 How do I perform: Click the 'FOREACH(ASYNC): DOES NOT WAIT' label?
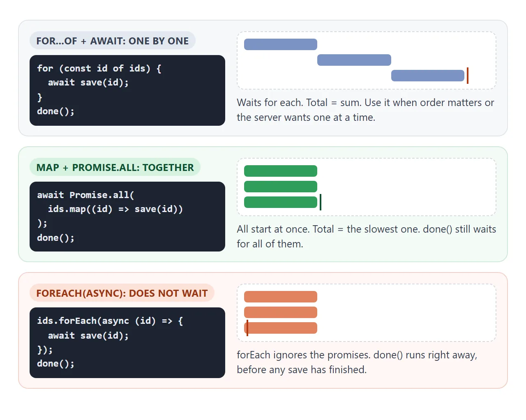tap(122, 293)
